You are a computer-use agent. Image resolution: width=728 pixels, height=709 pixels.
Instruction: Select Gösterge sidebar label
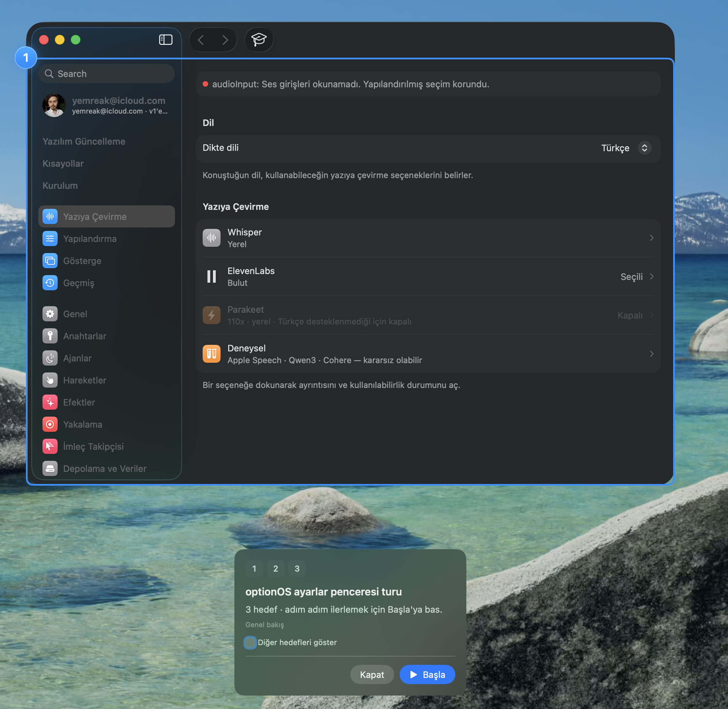(x=82, y=261)
